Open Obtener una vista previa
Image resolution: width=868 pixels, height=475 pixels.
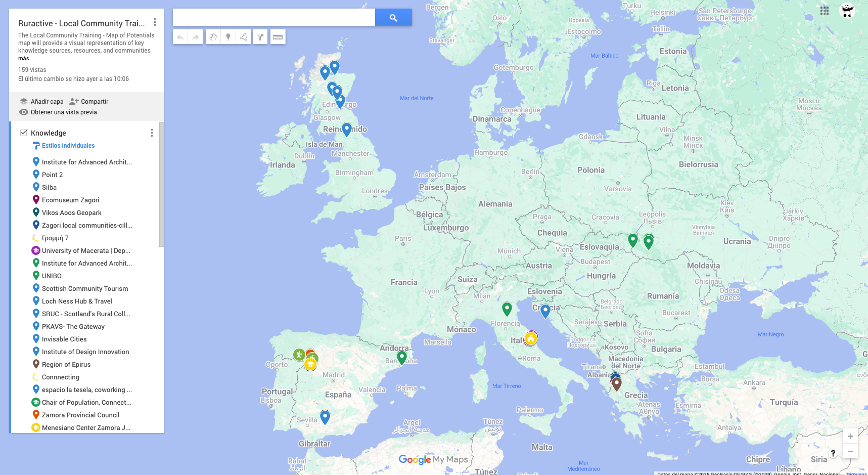(58, 112)
